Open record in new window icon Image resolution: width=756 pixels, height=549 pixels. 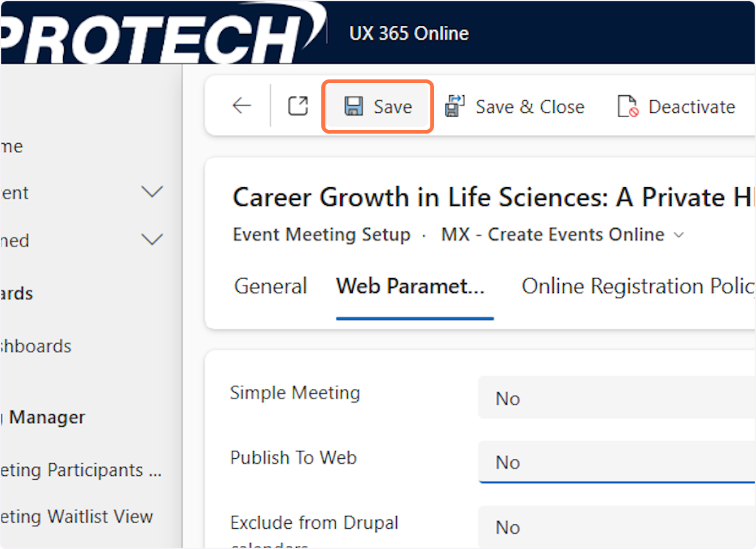click(x=298, y=106)
